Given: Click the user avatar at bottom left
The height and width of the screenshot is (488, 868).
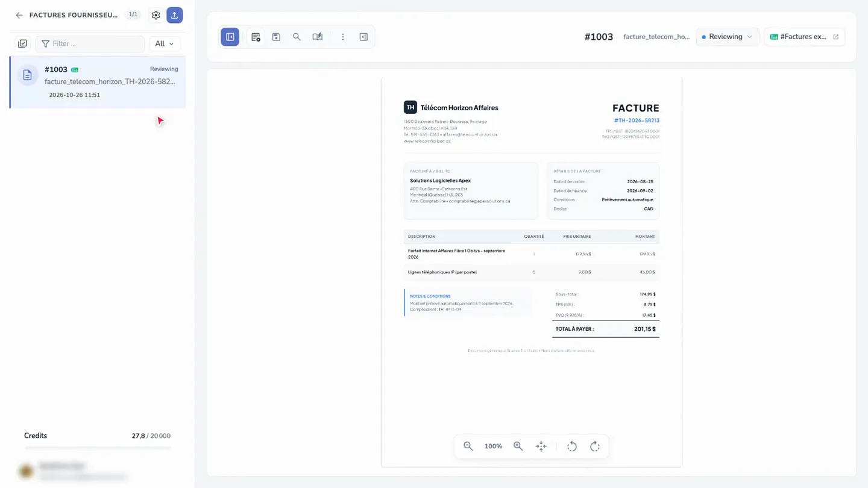Looking at the screenshot, I should click(26, 471).
